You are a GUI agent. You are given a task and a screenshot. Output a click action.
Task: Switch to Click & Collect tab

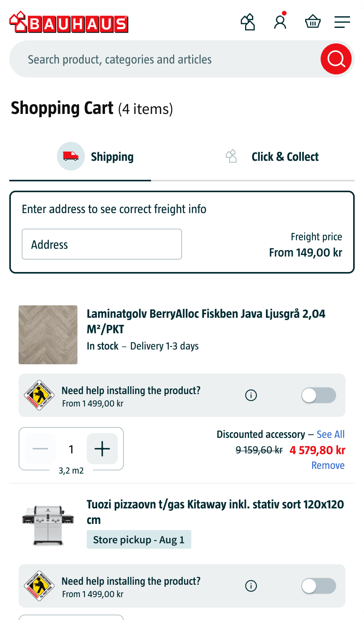point(272,157)
